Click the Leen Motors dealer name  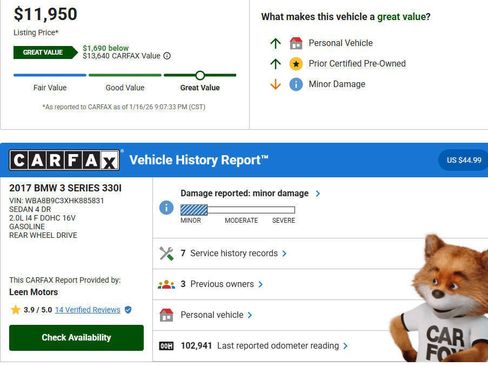(x=34, y=292)
